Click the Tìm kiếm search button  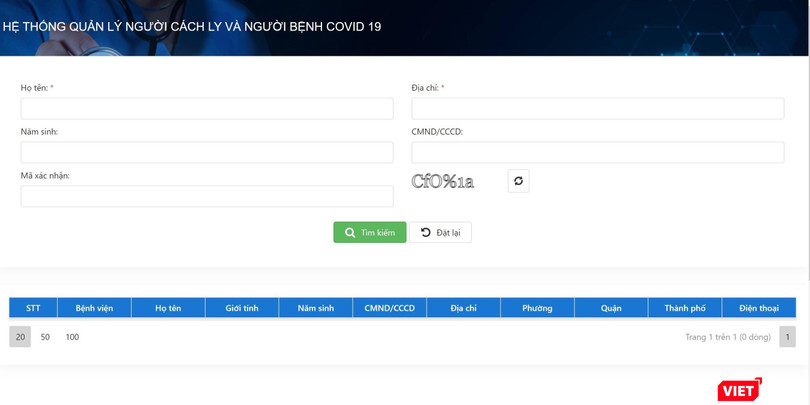pos(370,232)
